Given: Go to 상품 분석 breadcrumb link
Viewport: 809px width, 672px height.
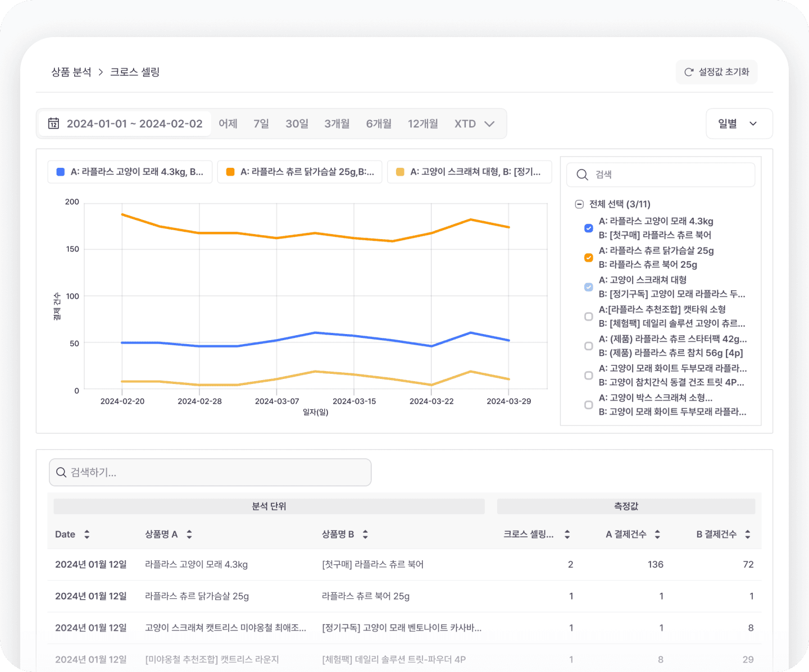Looking at the screenshot, I should click(71, 72).
